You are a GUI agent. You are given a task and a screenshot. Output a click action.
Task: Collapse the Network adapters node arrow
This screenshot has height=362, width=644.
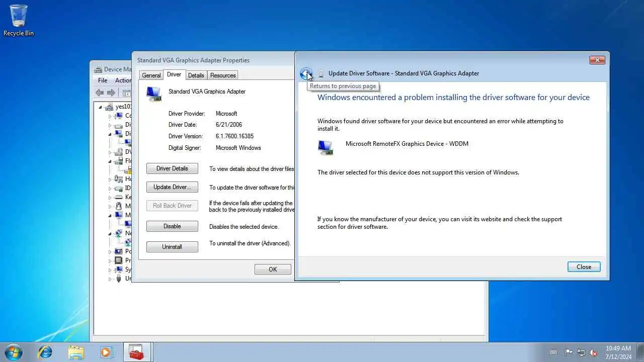(110, 234)
